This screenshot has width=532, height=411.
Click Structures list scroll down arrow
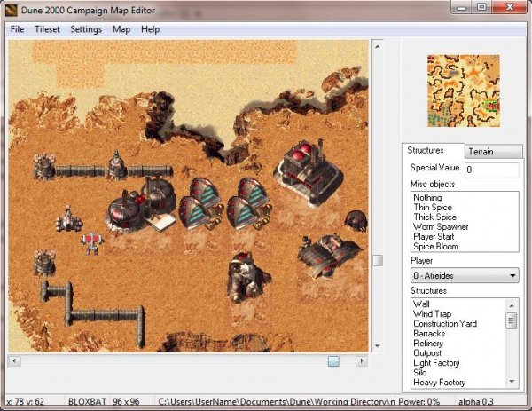coord(512,382)
